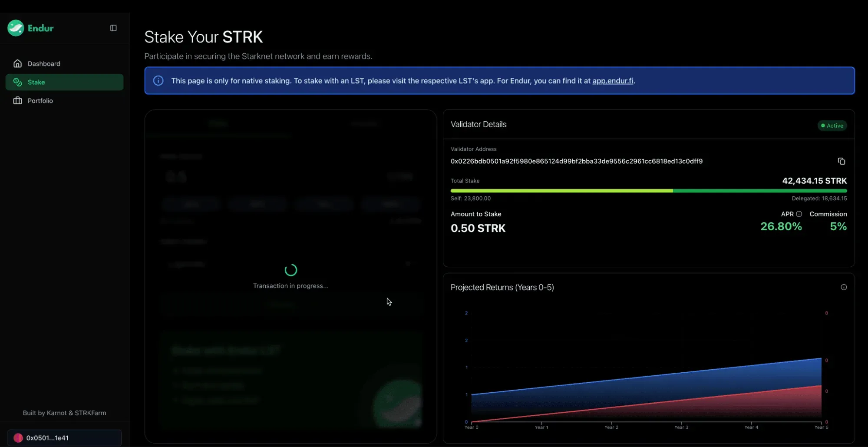This screenshot has height=447, width=868.
Task: Open the 0x0501...1e41 wallet button
Action: pos(64,438)
